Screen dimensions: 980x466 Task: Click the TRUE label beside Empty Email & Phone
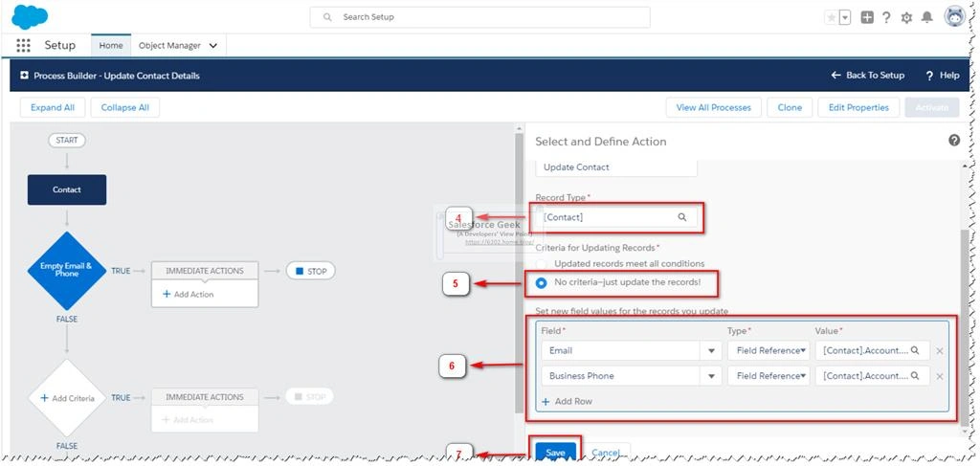coord(121,271)
